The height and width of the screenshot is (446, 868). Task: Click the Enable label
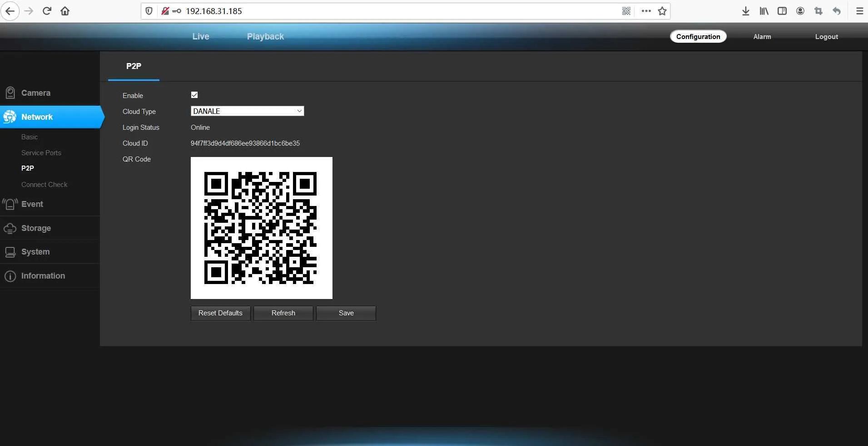click(x=133, y=96)
